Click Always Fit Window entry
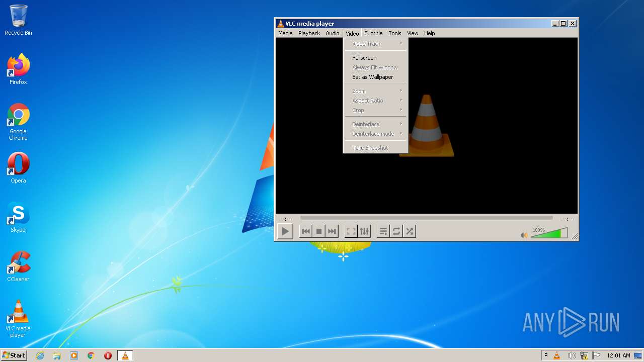 click(x=375, y=67)
